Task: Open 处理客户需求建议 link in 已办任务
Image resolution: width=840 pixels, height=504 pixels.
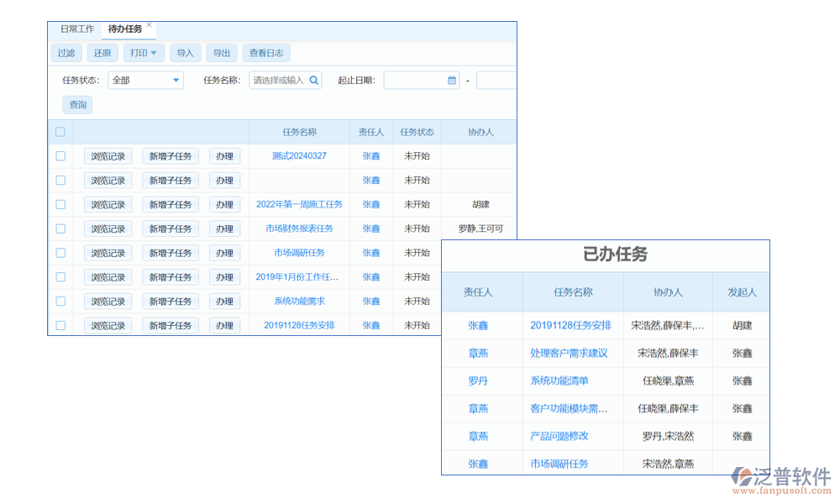Action: pos(569,354)
